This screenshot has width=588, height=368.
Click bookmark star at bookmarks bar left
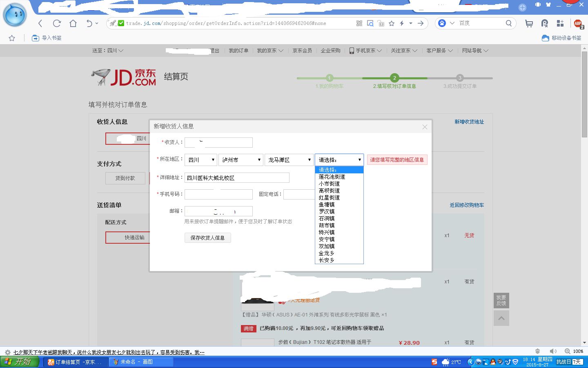point(12,38)
